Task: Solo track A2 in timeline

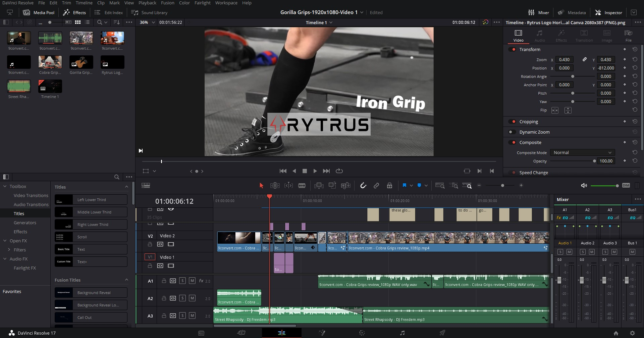Action: click(182, 298)
